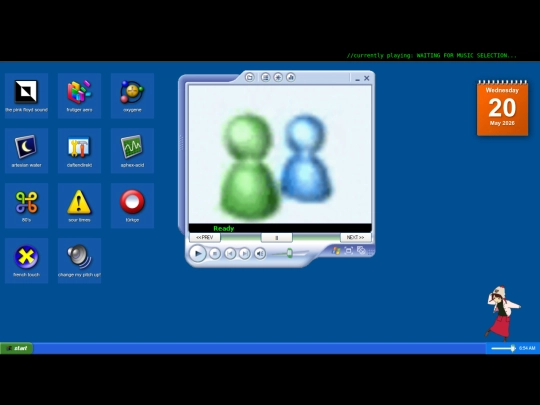
Task: Open the start menu button
Action: 17,348
